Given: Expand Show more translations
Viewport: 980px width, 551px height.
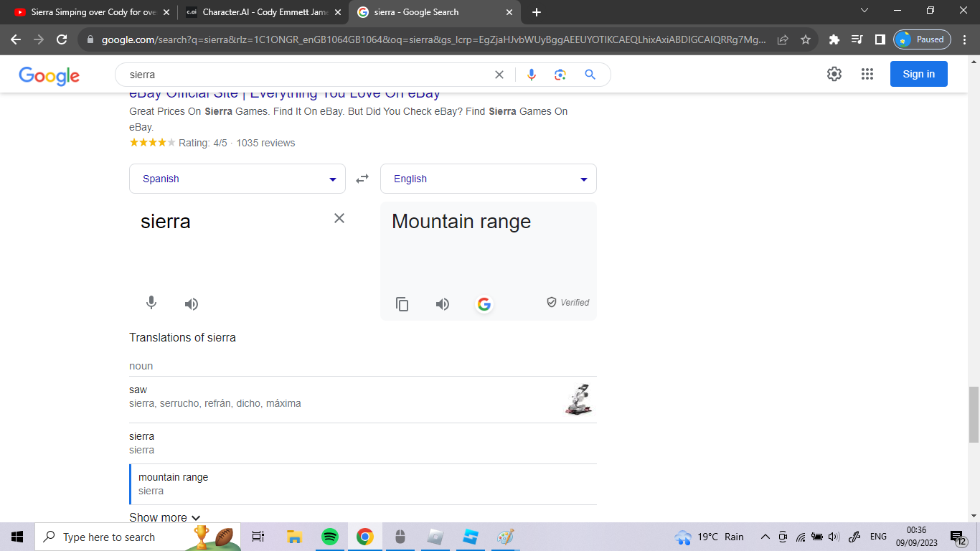Looking at the screenshot, I should point(164,517).
